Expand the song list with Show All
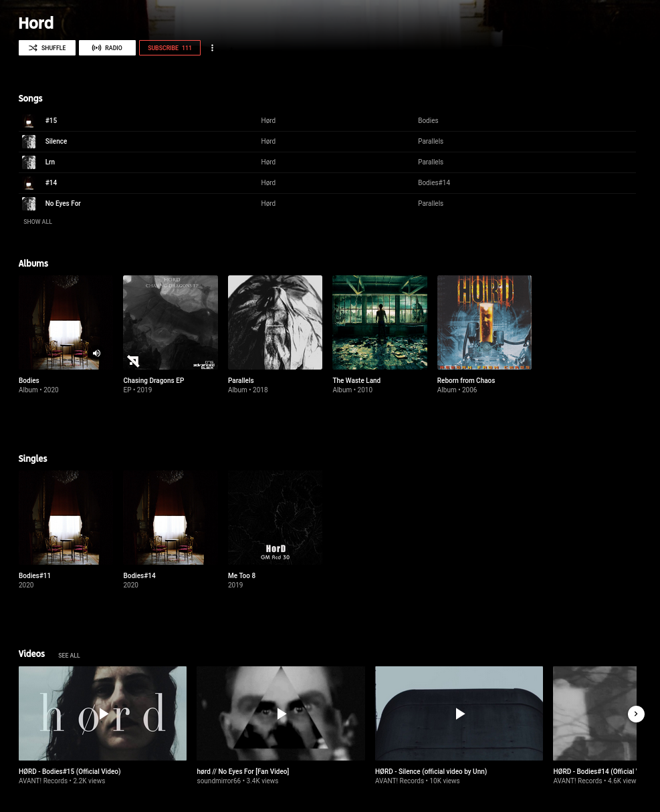Screen dimensions: 660x812 [37, 222]
